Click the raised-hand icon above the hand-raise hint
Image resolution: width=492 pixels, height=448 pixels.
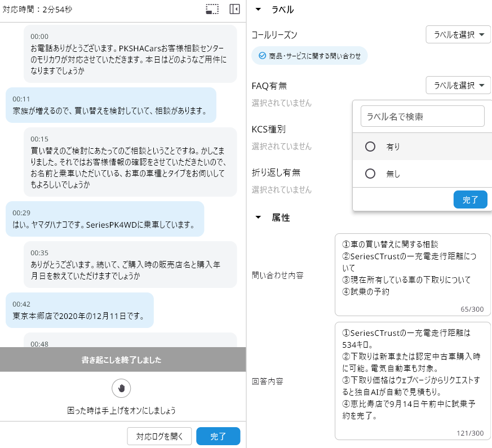[x=121, y=388]
